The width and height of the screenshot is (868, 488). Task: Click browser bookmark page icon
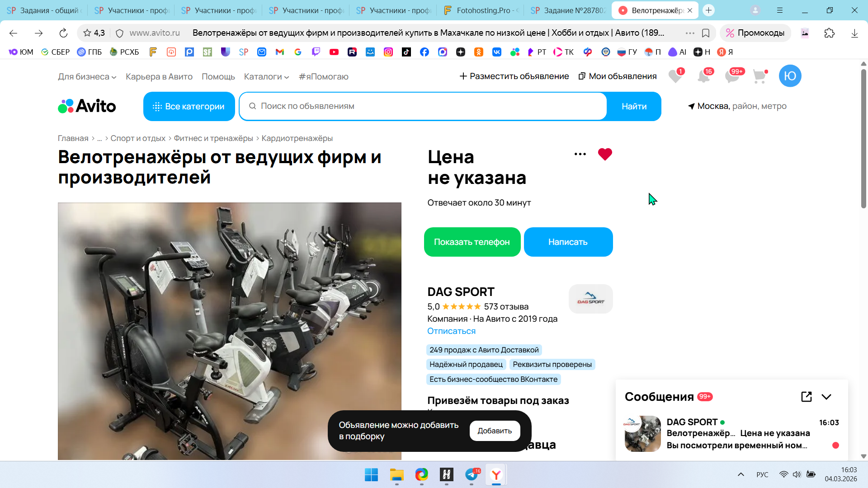(x=706, y=33)
